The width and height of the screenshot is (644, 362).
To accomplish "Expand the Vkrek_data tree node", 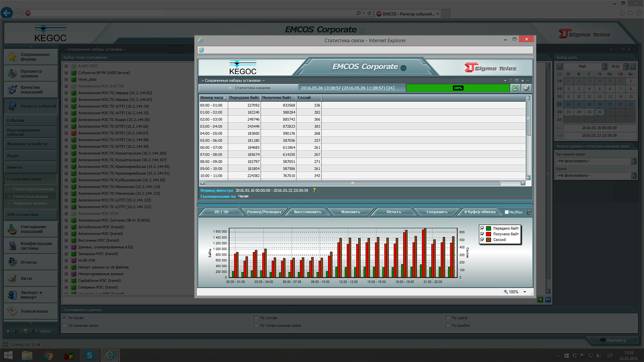I will point(66,80).
